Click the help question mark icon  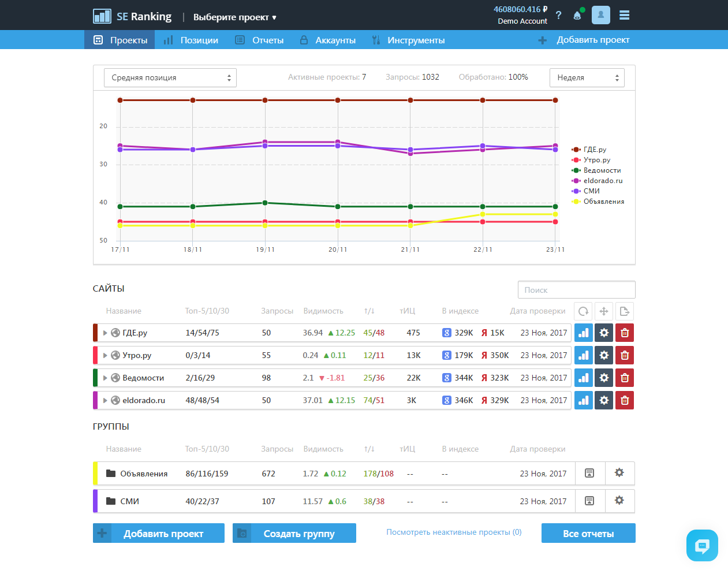(x=558, y=16)
